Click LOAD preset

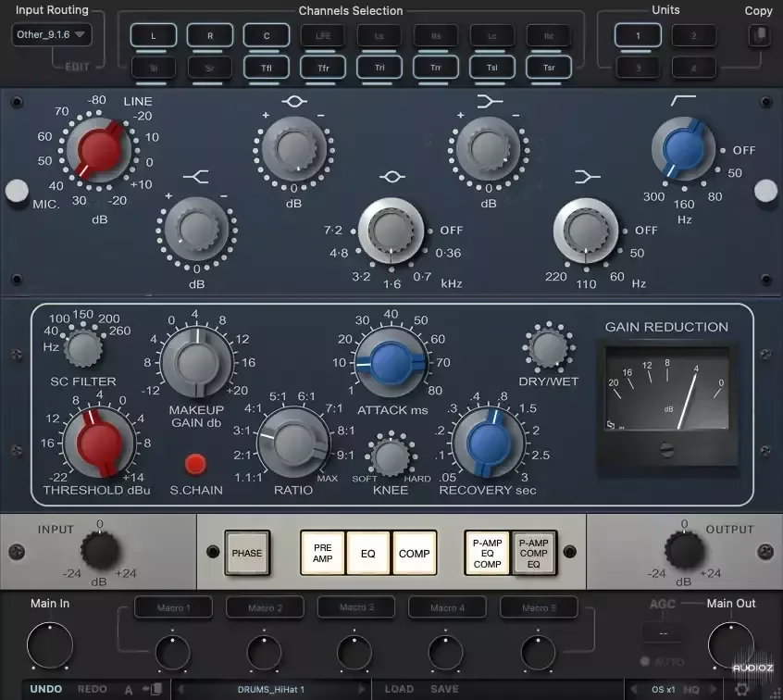399,689
